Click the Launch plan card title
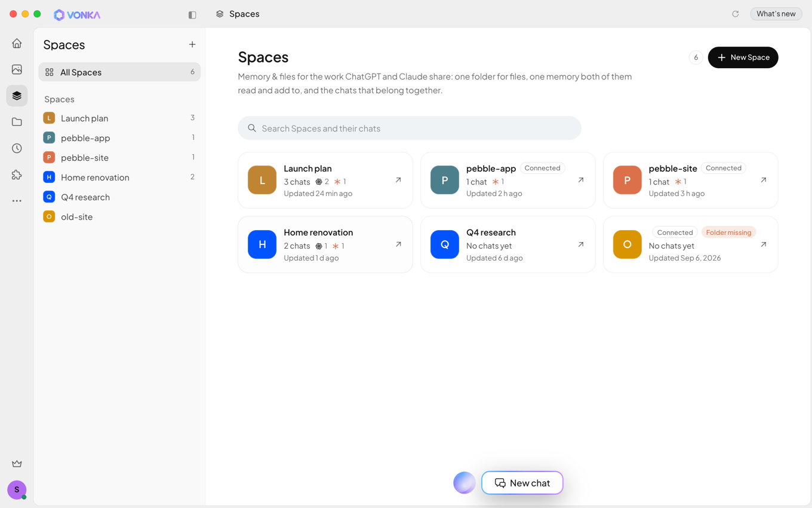This screenshot has height=508, width=812. coord(307,169)
